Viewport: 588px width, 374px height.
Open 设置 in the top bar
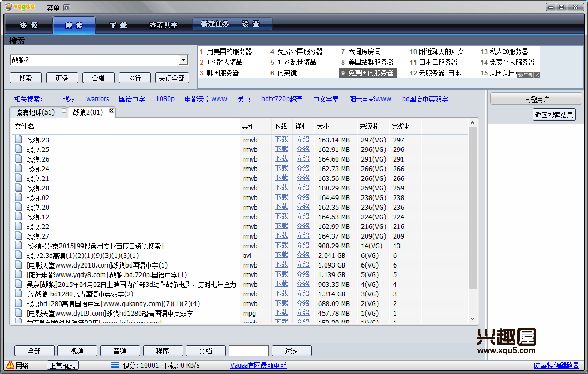coord(251,24)
